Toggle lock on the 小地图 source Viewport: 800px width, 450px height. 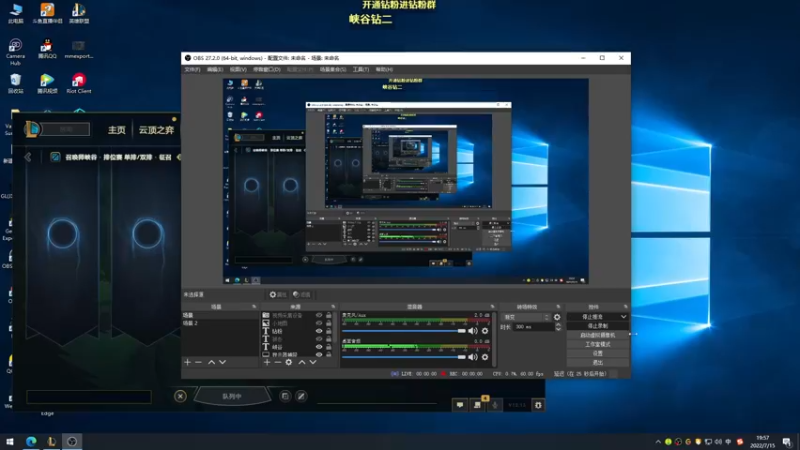pos(329,323)
